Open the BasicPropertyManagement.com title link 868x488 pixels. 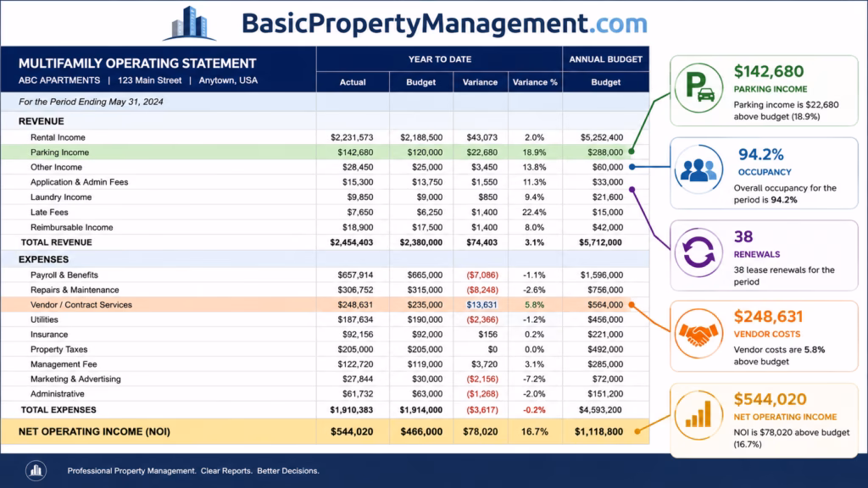444,23
